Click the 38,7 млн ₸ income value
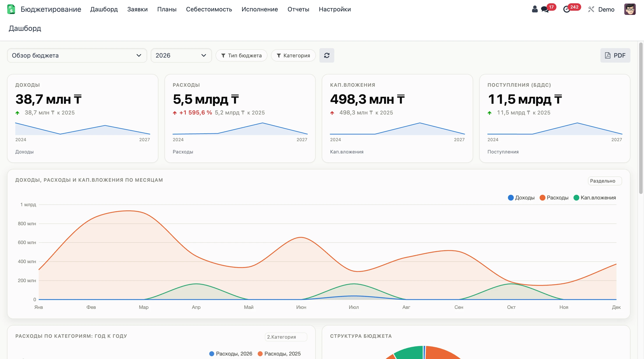This screenshot has width=644, height=359. pos(48,99)
